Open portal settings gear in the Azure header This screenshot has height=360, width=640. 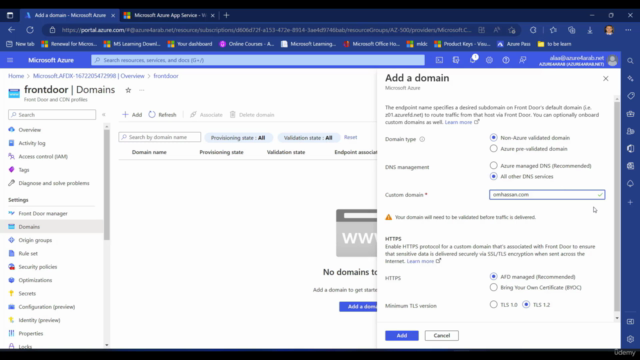[489, 60]
